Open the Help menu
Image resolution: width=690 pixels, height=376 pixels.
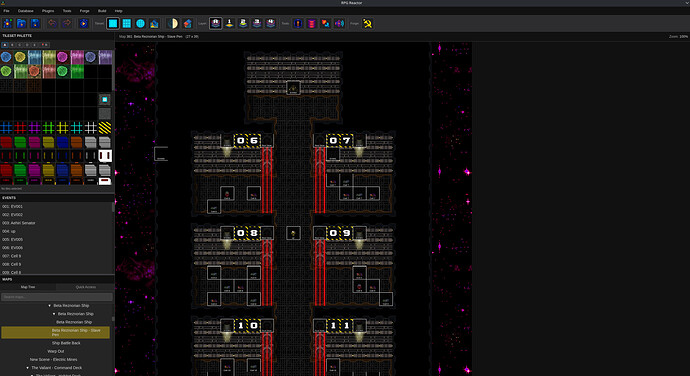click(x=118, y=11)
